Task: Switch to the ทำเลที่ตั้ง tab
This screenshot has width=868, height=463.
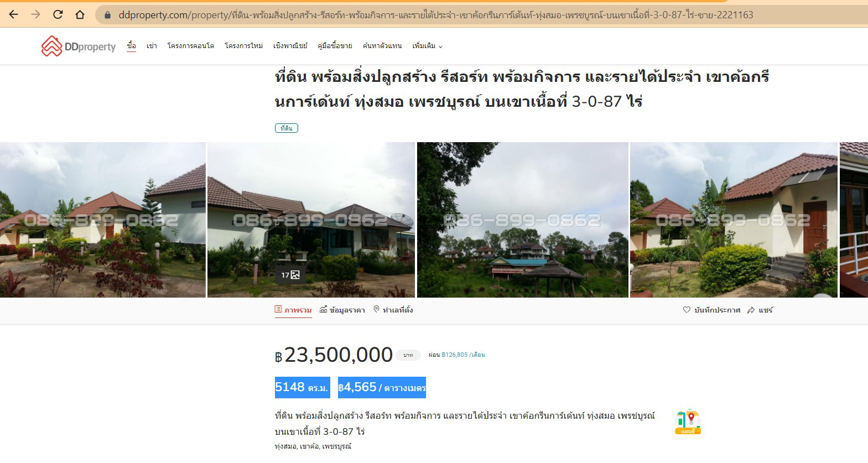Action: click(393, 310)
